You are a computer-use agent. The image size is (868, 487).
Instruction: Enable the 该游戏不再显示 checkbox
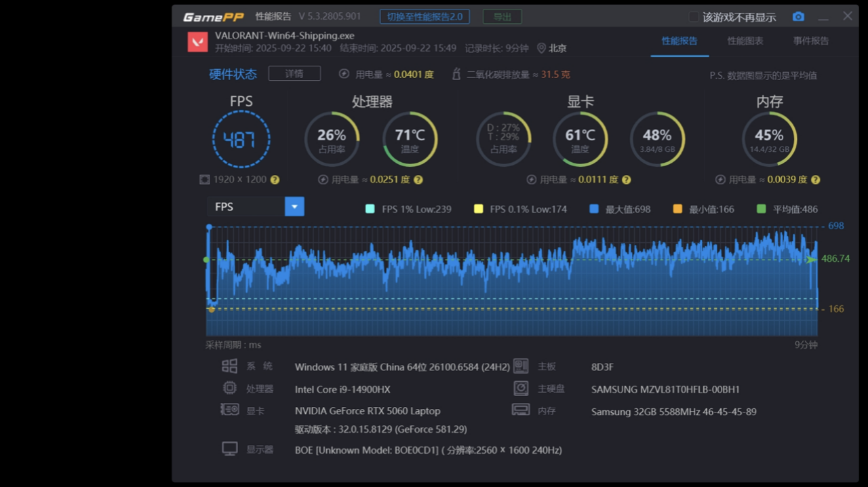click(694, 17)
